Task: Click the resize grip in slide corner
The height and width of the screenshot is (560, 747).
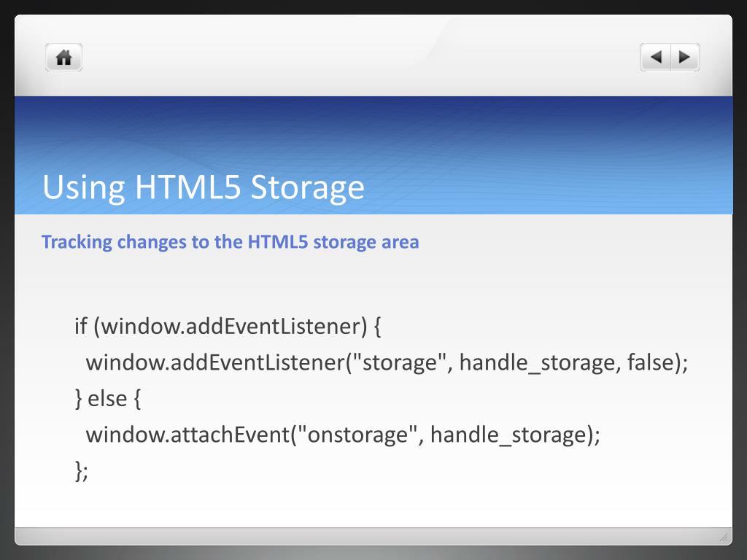Action: pyautogui.click(x=723, y=537)
